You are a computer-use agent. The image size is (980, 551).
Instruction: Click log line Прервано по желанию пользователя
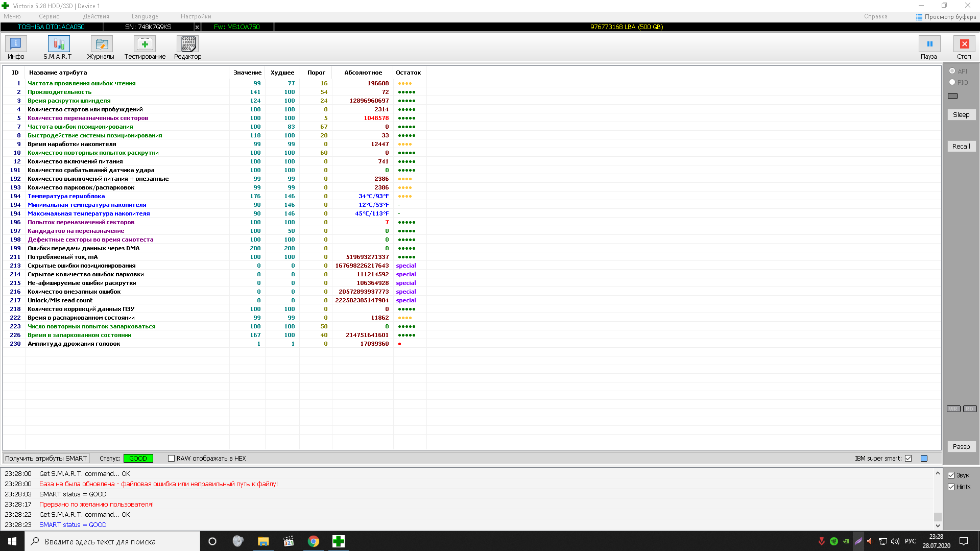[97, 505]
